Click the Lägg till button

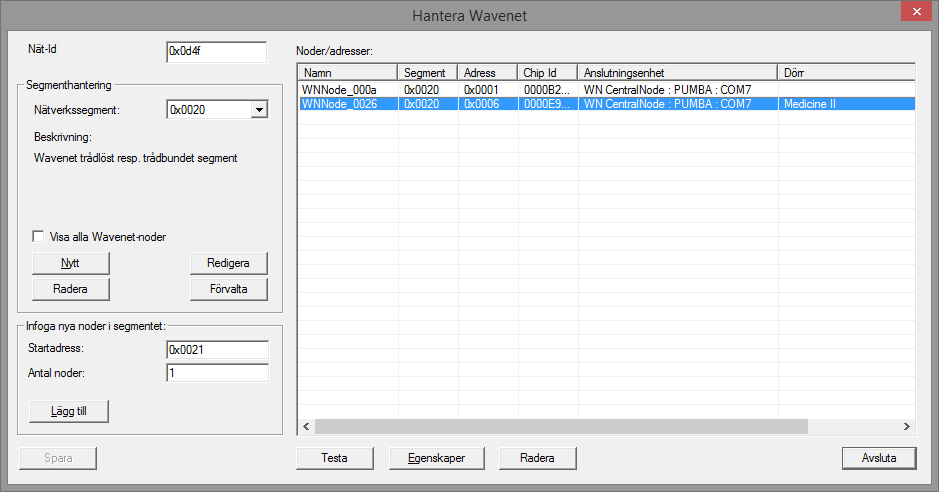70,411
